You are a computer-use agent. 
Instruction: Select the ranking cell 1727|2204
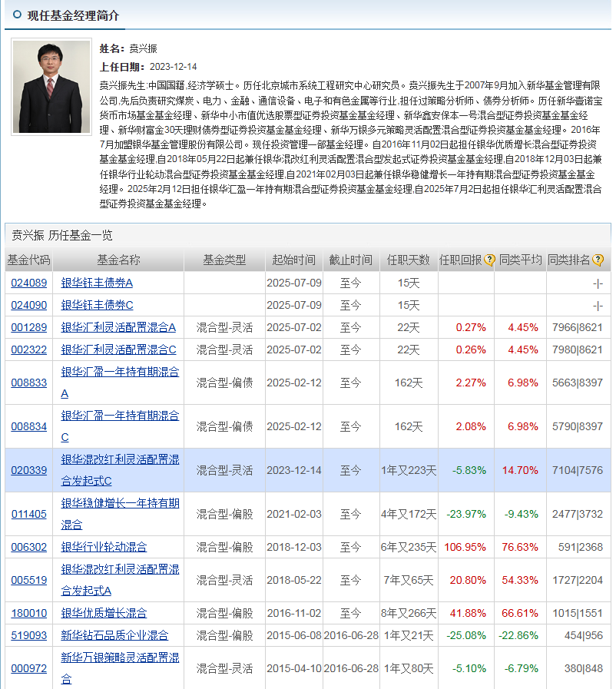578,581
